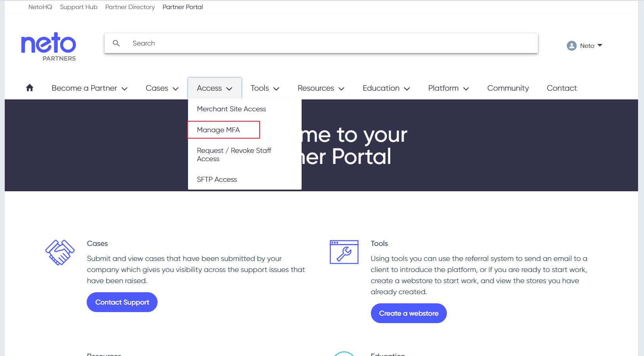
Task: Go to the home icon in navigation
Action: tap(30, 88)
